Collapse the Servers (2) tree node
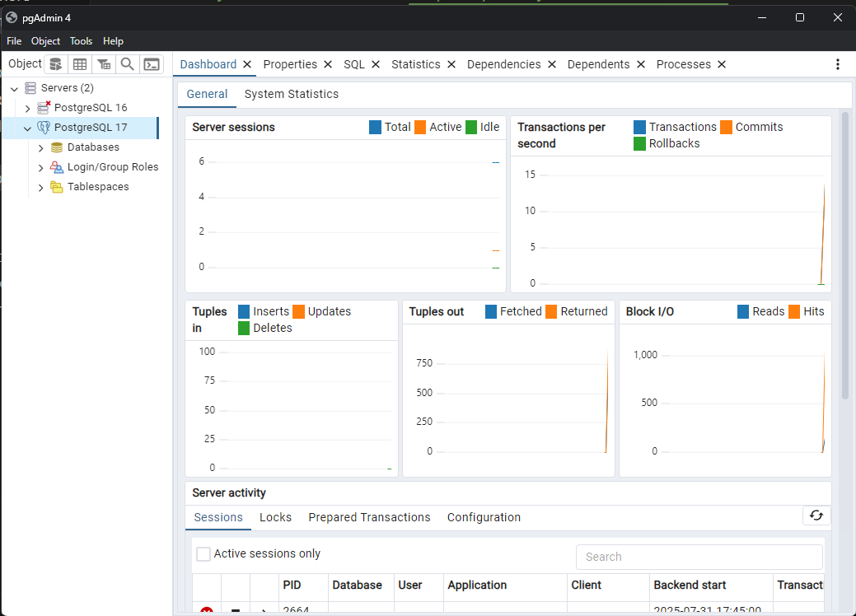The width and height of the screenshot is (856, 616). click(x=15, y=88)
